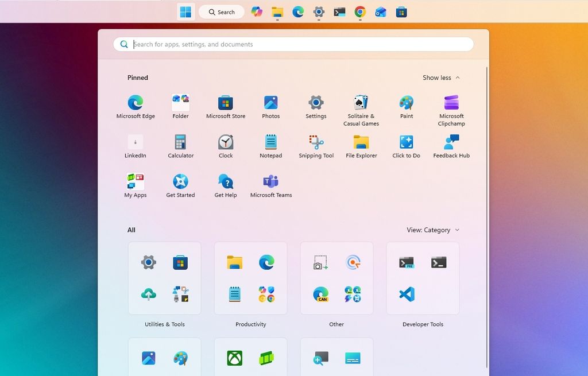Open Photos icon in bottom category
Viewport: 588px width, 376px height.
click(149, 358)
